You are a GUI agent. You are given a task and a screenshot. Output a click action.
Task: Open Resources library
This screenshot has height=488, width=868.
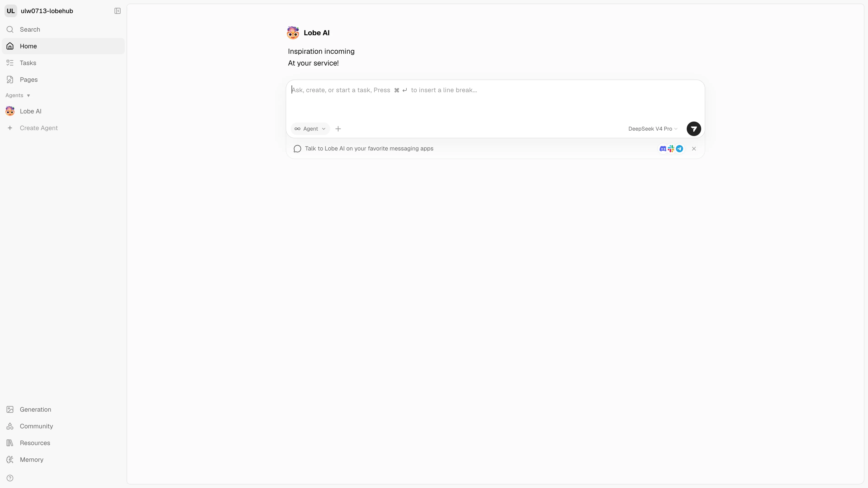tap(63, 443)
